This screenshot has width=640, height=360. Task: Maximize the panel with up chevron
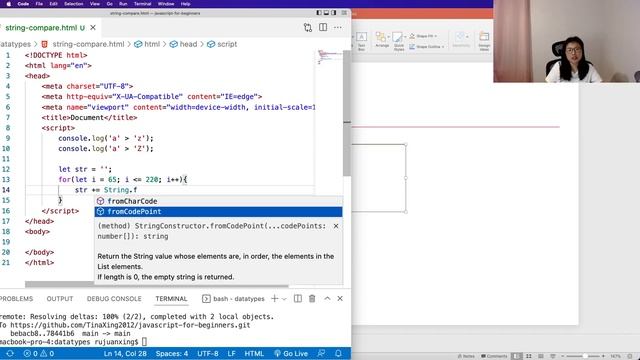[327, 299]
